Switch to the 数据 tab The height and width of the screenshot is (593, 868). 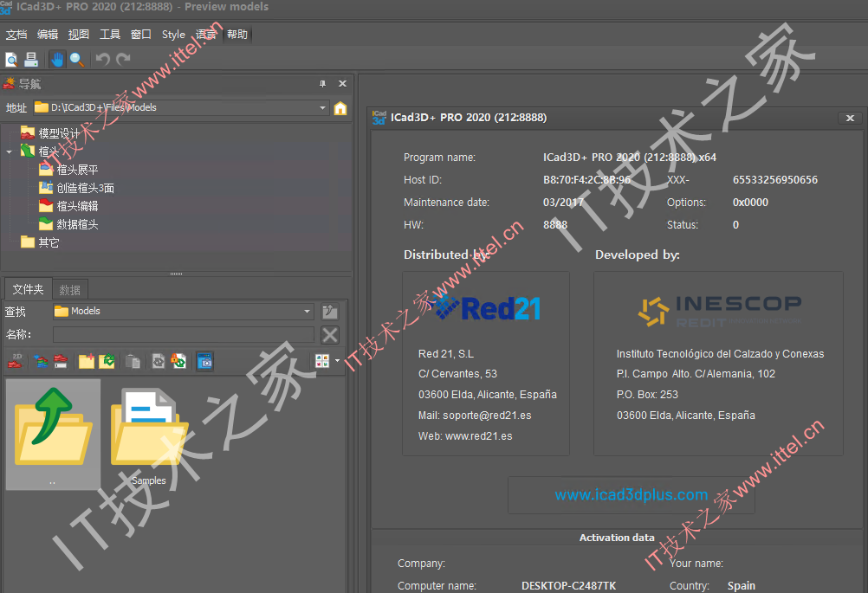point(70,290)
